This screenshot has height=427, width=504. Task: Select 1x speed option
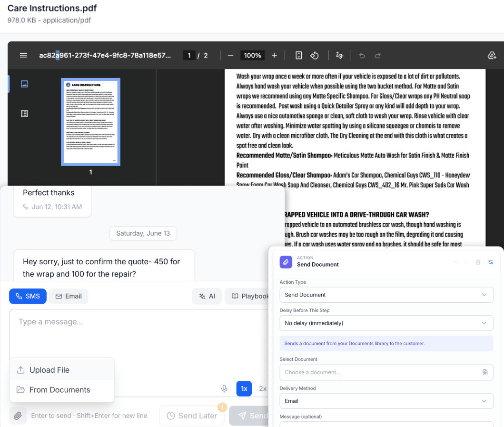(244, 389)
